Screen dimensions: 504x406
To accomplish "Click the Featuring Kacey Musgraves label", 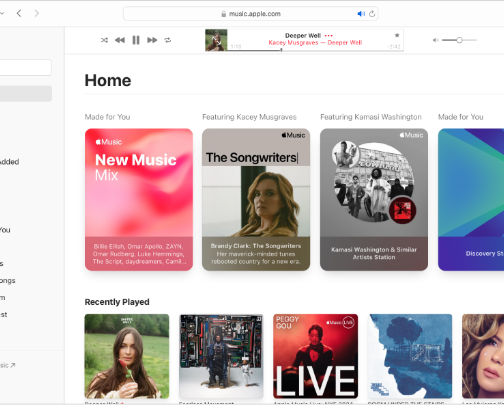I will coord(249,117).
